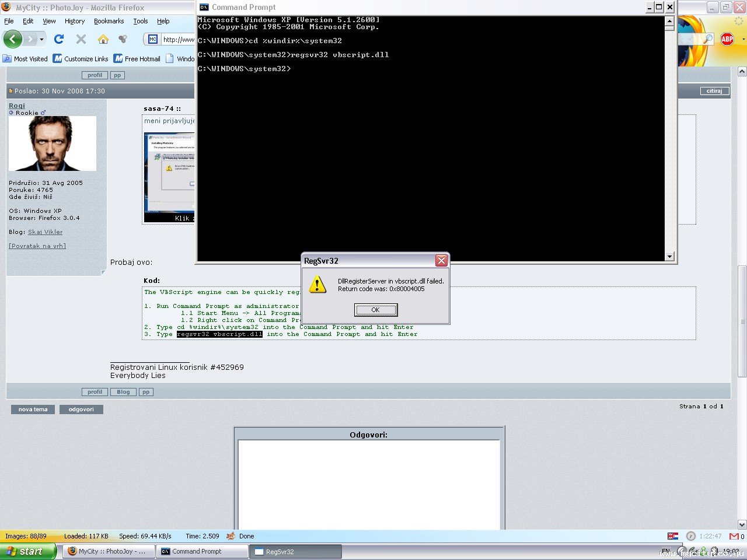Click the nova tema button
This screenshot has height=560, width=747.
[x=33, y=409]
